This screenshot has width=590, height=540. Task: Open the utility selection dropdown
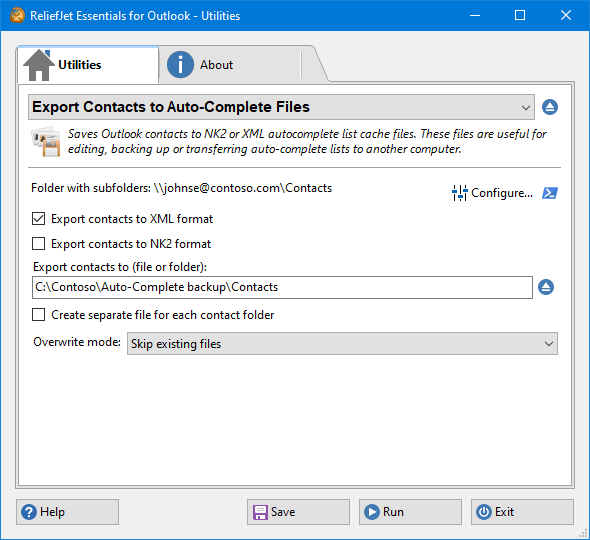point(281,107)
